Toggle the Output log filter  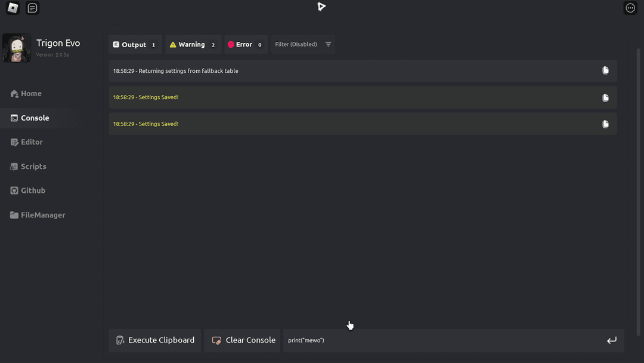(135, 44)
